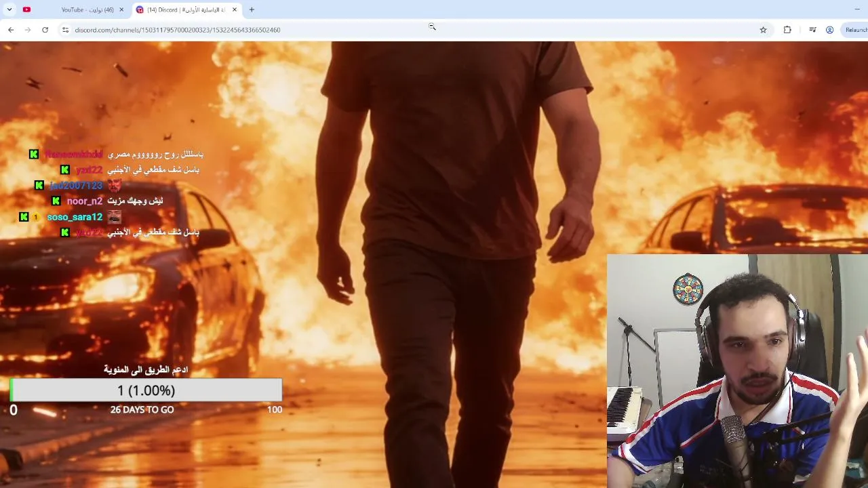Click the streamer webcam feed

(737, 371)
